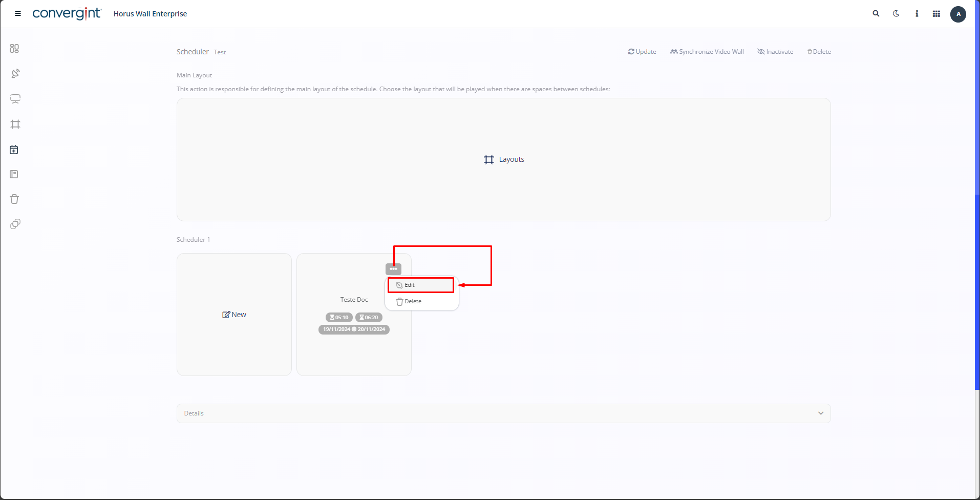Image resolution: width=980 pixels, height=500 pixels.
Task: Open the hamburger navigation menu
Action: [x=18, y=14]
